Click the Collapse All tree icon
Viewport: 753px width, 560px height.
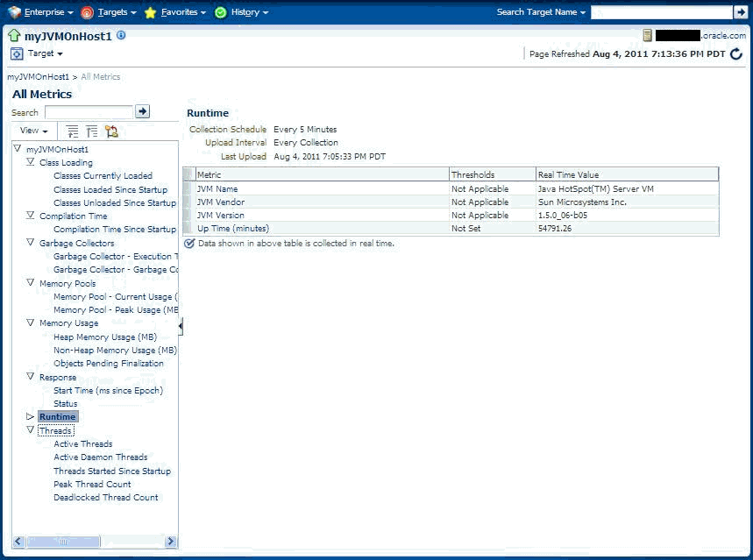pyautogui.click(x=92, y=131)
